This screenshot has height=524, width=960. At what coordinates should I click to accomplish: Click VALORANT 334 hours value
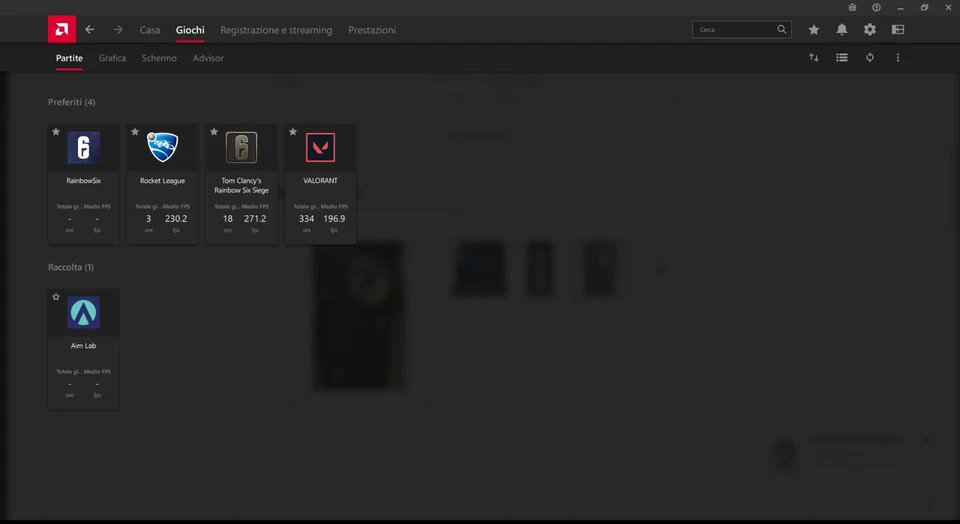[x=307, y=219]
